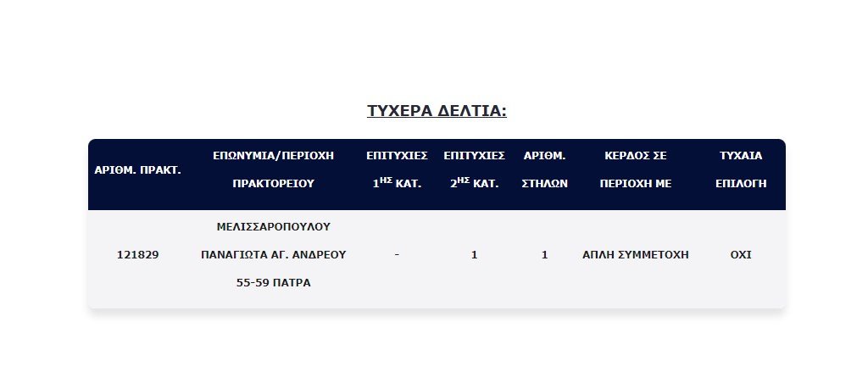Click the ΑΠΛΗ ΣΥΜΜΕΤΟΧΗ cell
The width and height of the screenshot is (868, 383).
pos(636,255)
